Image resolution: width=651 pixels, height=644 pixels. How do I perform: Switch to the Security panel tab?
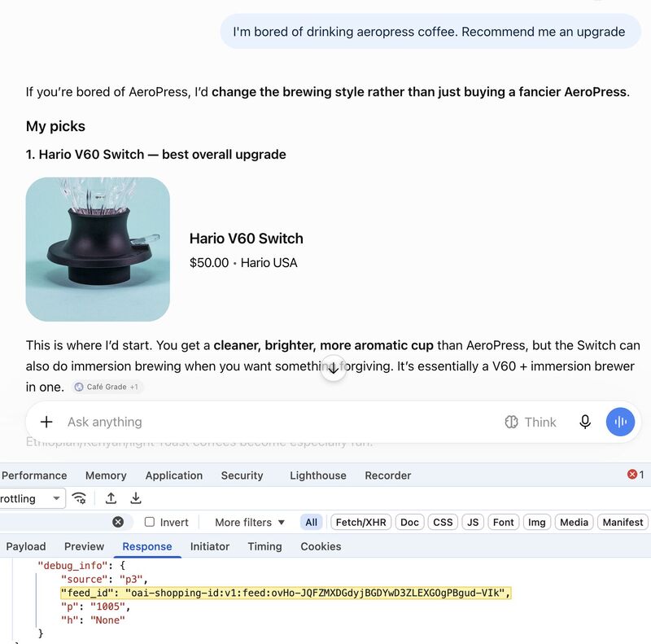coord(242,475)
